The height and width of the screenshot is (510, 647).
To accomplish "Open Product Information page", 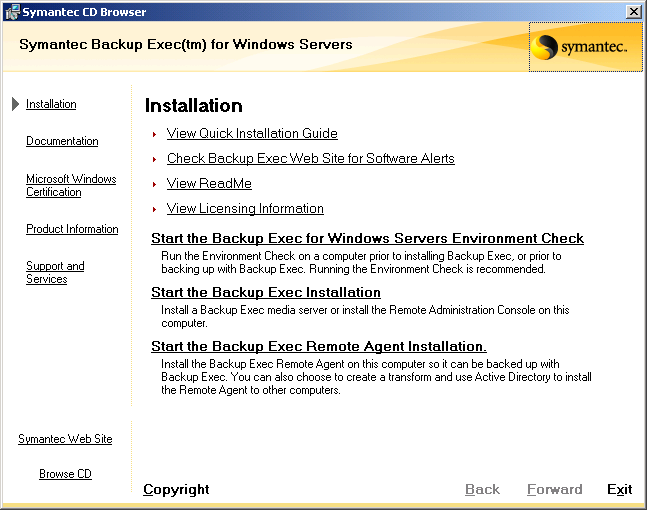I will tap(72, 229).
